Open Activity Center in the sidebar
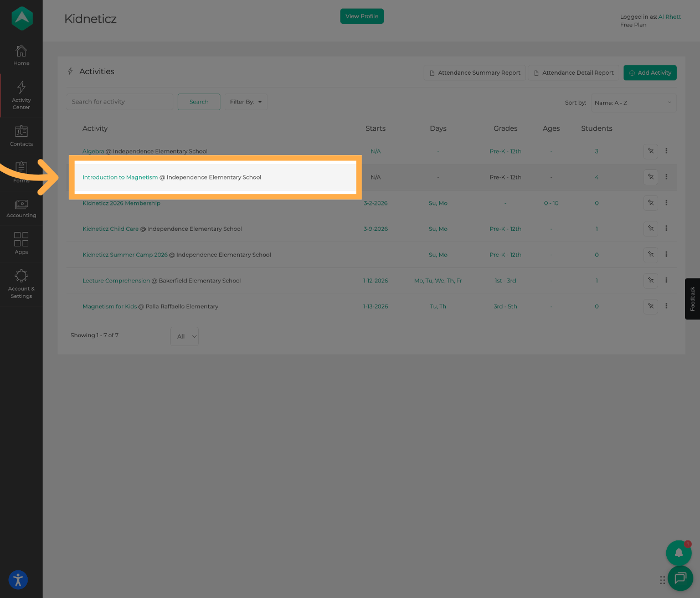This screenshot has height=598, width=700. [x=21, y=95]
